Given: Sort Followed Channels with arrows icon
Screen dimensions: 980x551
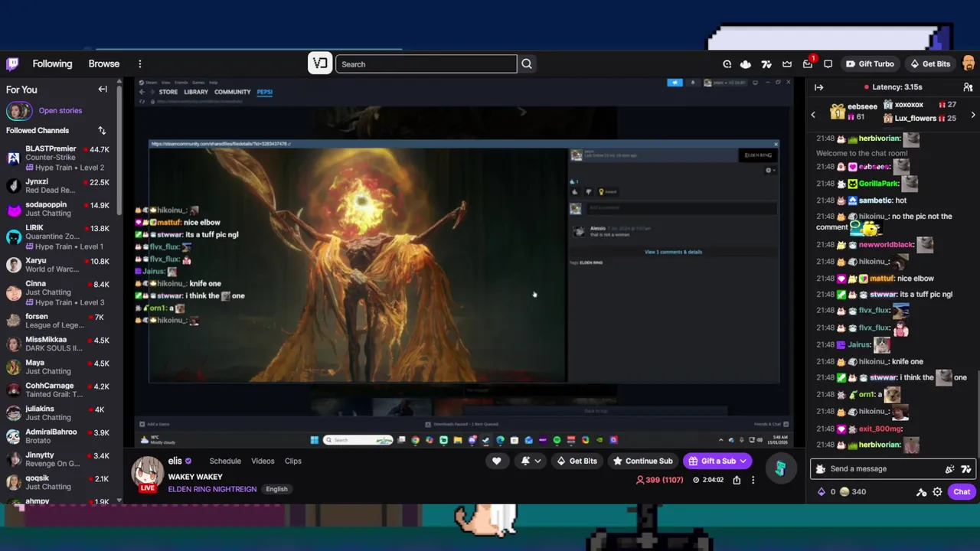Looking at the screenshot, I should point(102,131).
